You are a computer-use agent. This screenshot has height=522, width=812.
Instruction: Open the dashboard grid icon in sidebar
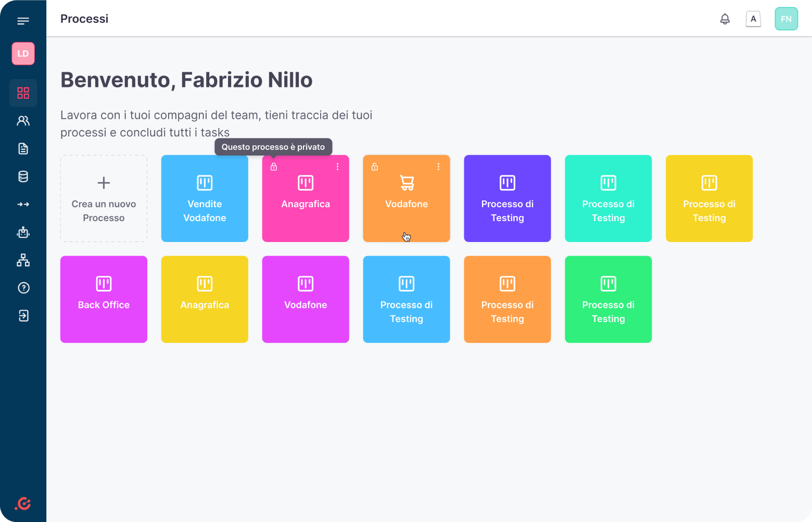tap(23, 93)
